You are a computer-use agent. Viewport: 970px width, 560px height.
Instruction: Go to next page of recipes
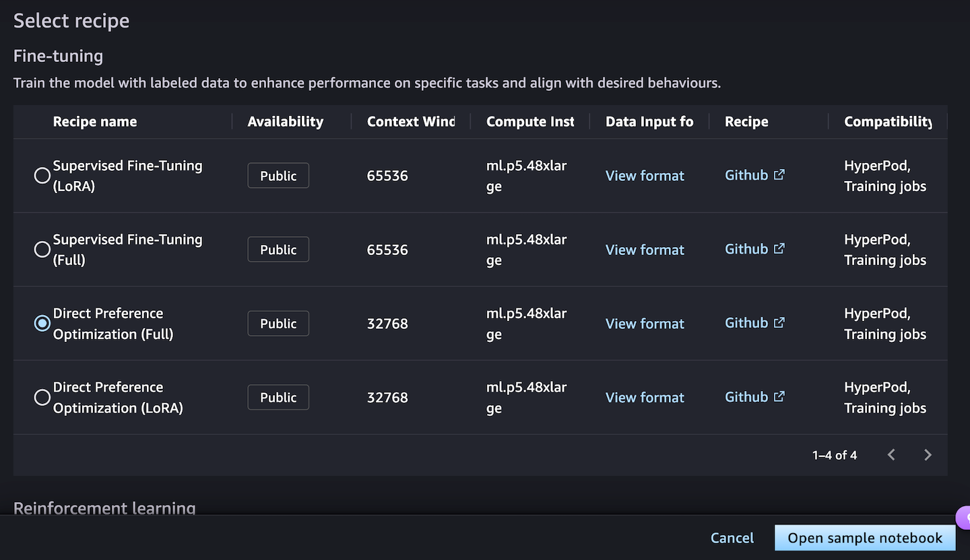(928, 455)
